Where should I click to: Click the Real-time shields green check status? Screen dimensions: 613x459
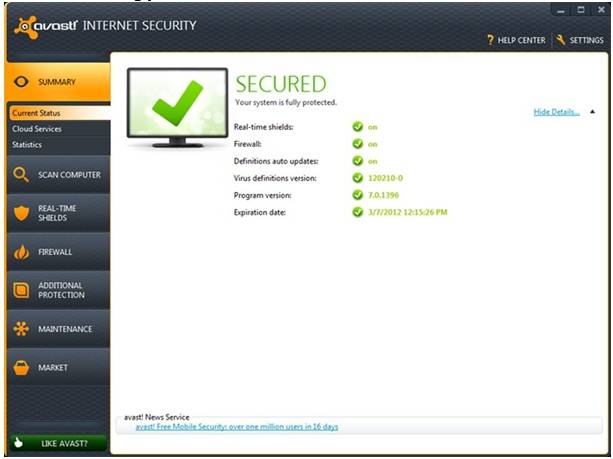357,127
